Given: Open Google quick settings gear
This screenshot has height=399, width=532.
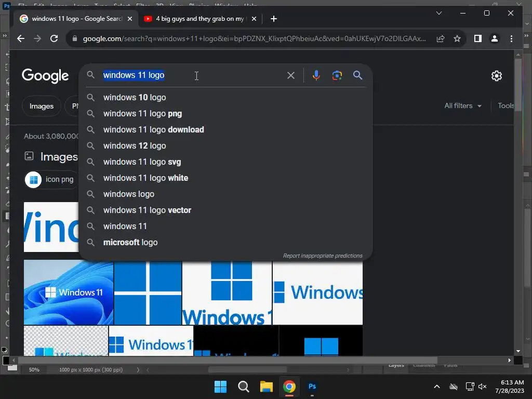Looking at the screenshot, I should 496,76.
